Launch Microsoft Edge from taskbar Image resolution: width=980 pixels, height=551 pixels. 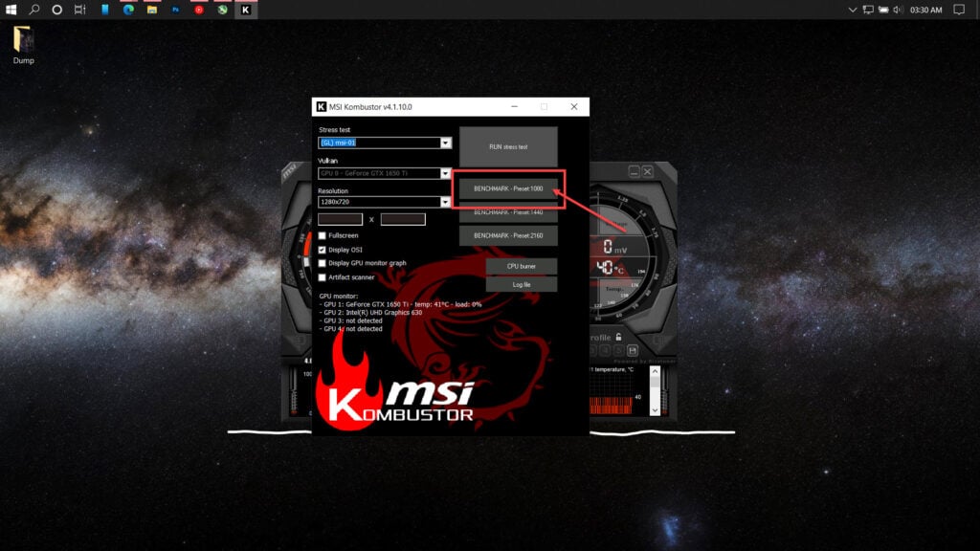(x=129, y=10)
